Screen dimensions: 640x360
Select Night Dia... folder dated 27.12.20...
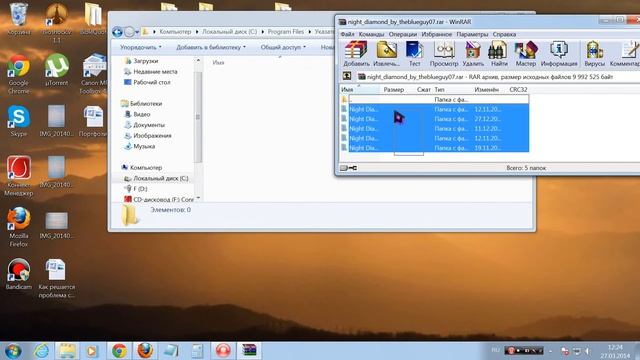coord(435,119)
